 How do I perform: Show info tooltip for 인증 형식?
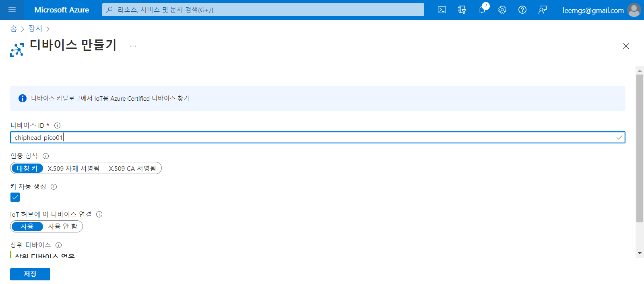tap(45, 156)
